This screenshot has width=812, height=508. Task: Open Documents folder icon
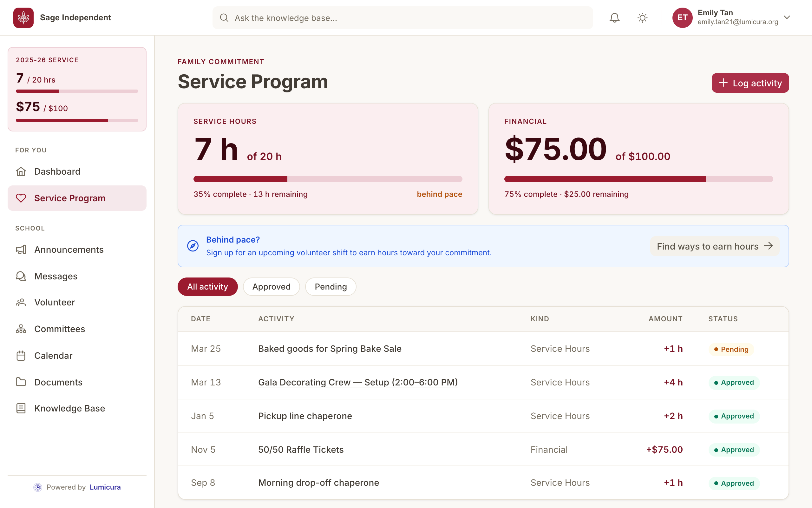(21, 382)
